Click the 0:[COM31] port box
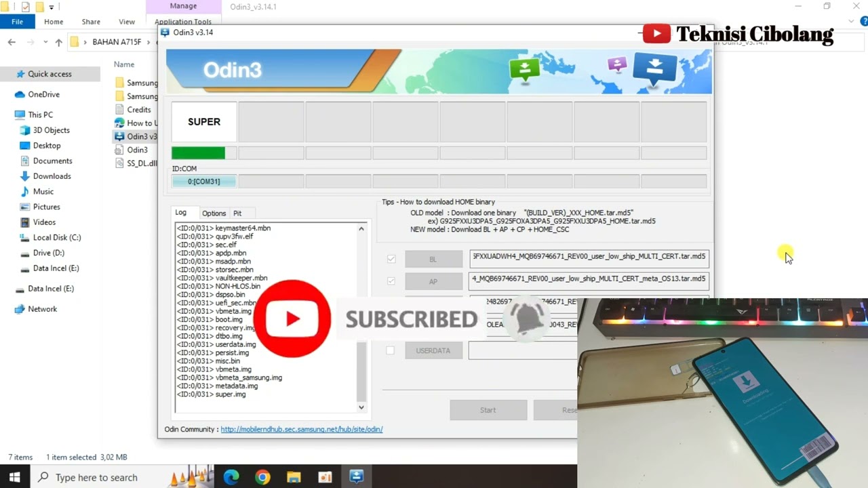The width and height of the screenshot is (868, 488). click(x=204, y=181)
